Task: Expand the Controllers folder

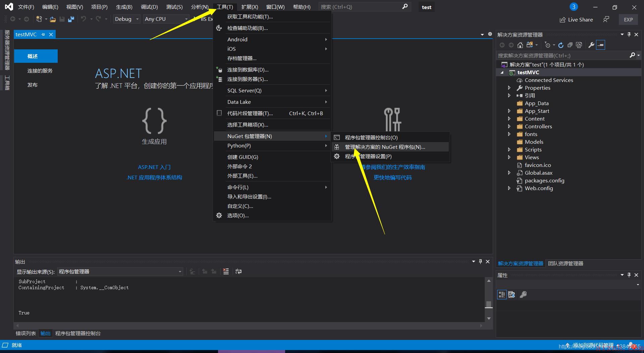Action: pyautogui.click(x=509, y=126)
